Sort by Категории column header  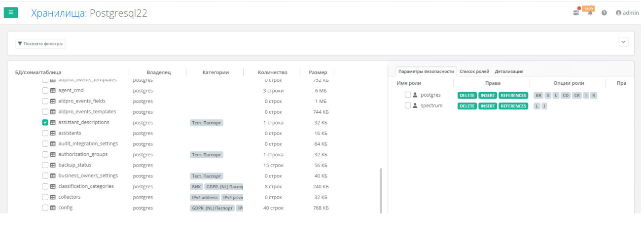[x=215, y=72]
